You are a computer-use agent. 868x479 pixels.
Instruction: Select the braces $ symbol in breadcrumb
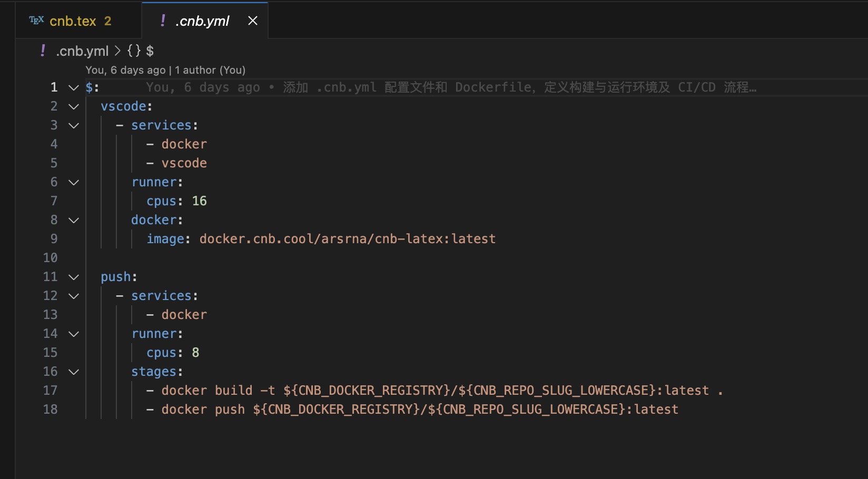pyautogui.click(x=140, y=51)
